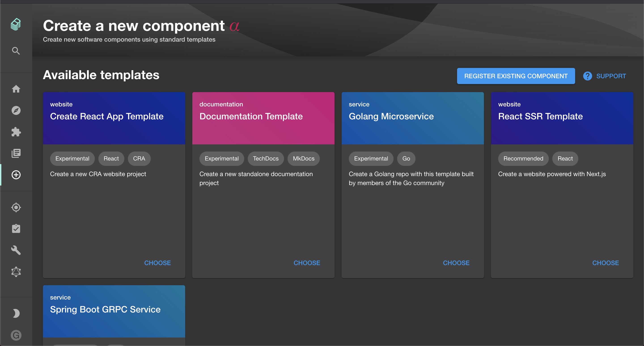Open the Support help link
Screen dimensions: 644x346
(x=604, y=76)
